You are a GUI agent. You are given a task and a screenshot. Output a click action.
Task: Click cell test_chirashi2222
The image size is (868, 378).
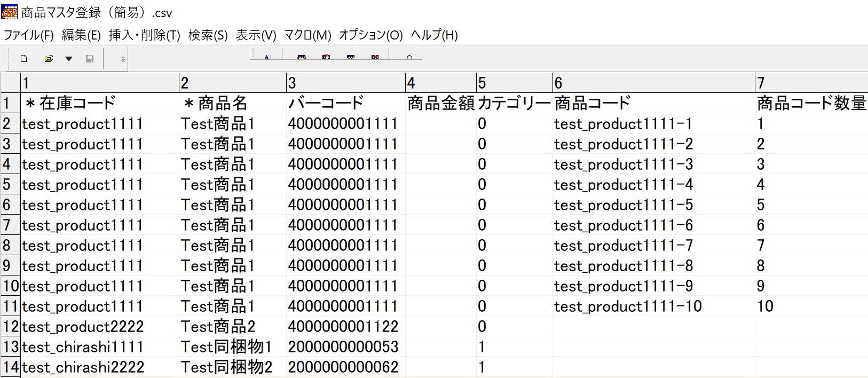click(100, 367)
